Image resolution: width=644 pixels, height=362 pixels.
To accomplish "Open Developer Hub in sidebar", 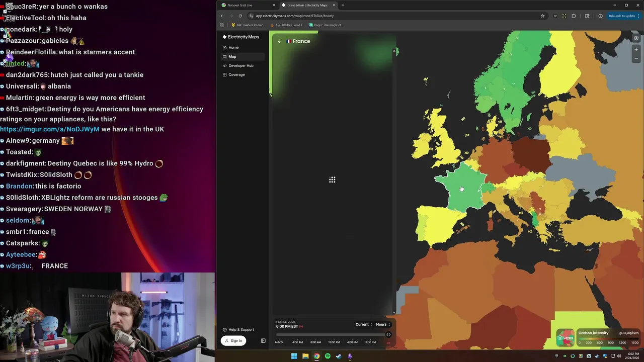I will click(243, 65).
